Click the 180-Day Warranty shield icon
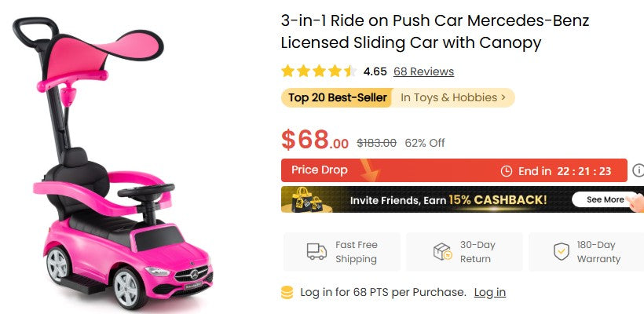The height and width of the screenshot is (314, 644). coord(561,252)
